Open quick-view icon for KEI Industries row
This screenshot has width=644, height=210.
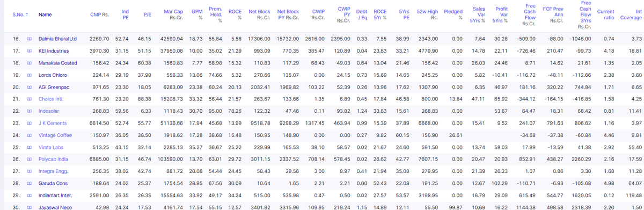[29, 50]
